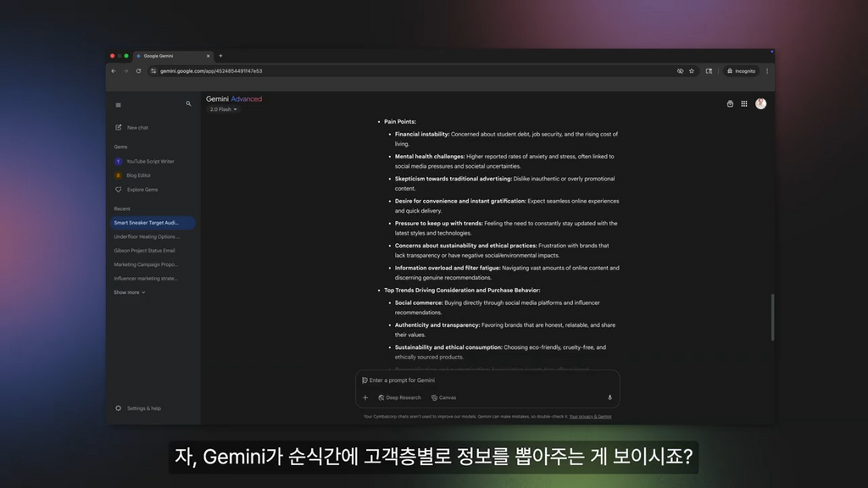Go back in the browser
The image size is (868, 488).
(114, 71)
